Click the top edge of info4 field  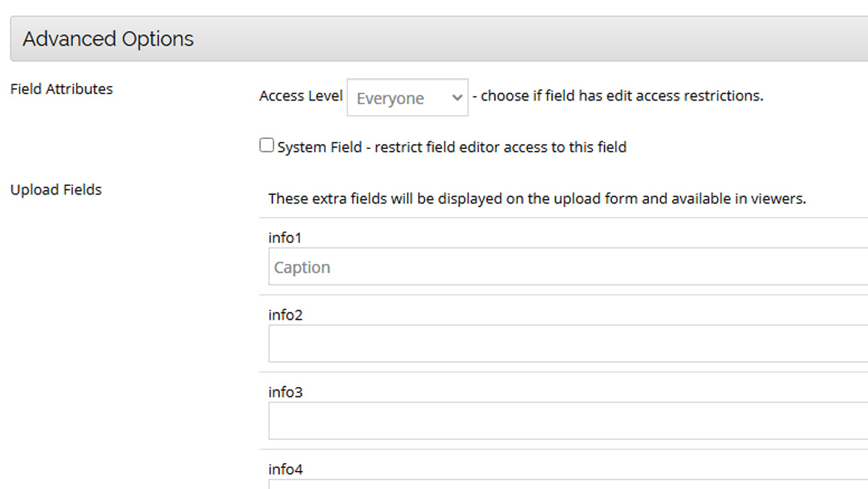tap(568, 480)
